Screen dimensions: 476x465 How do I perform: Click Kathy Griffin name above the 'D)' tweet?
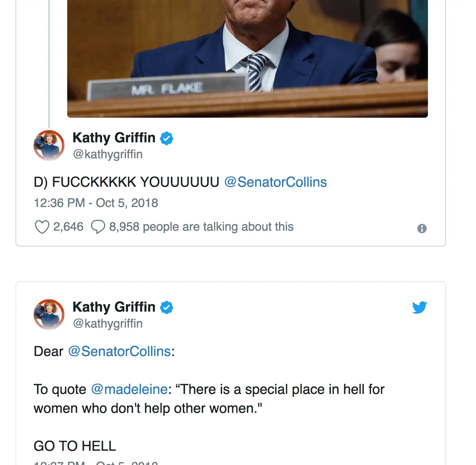(114, 138)
